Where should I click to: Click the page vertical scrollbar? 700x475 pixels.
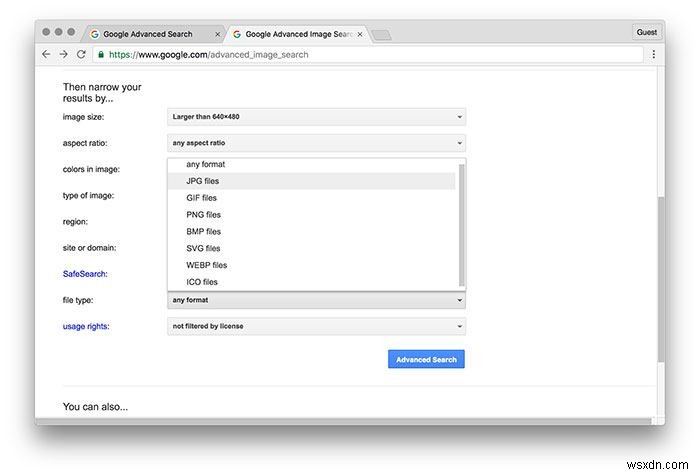click(661, 279)
